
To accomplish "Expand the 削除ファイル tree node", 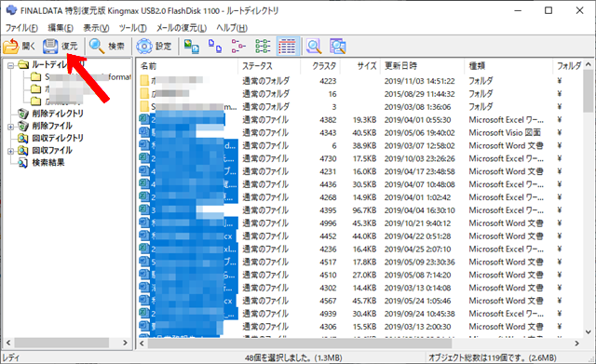I will (x=10, y=127).
